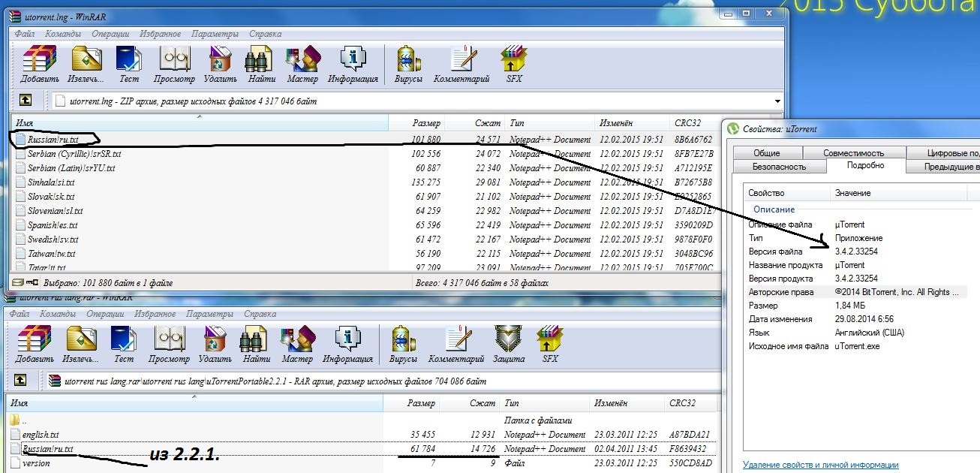Select Подробно tab in uTorrent properties
Image resolution: width=980 pixels, height=473 pixels.
tap(865, 166)
